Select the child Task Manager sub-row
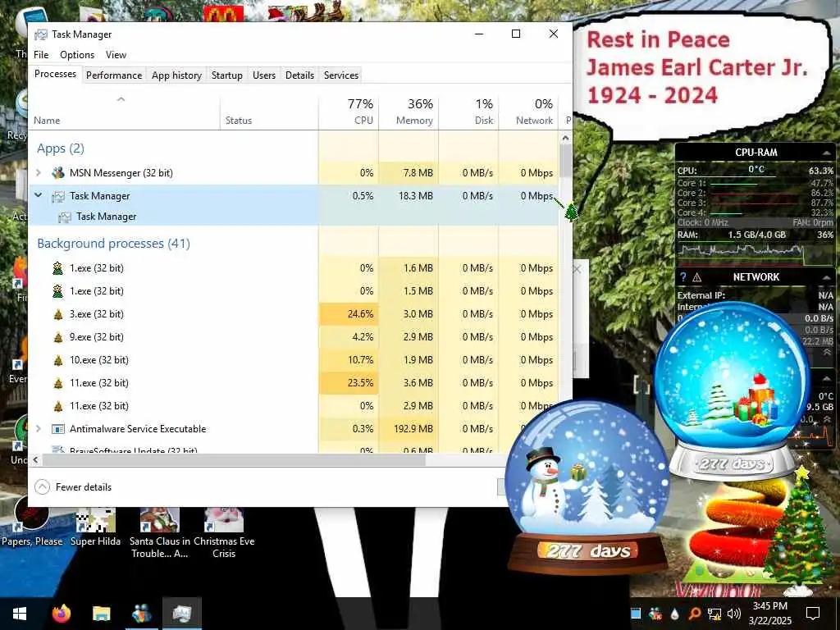Screen dimensions: 840x630 click(294, 217)
